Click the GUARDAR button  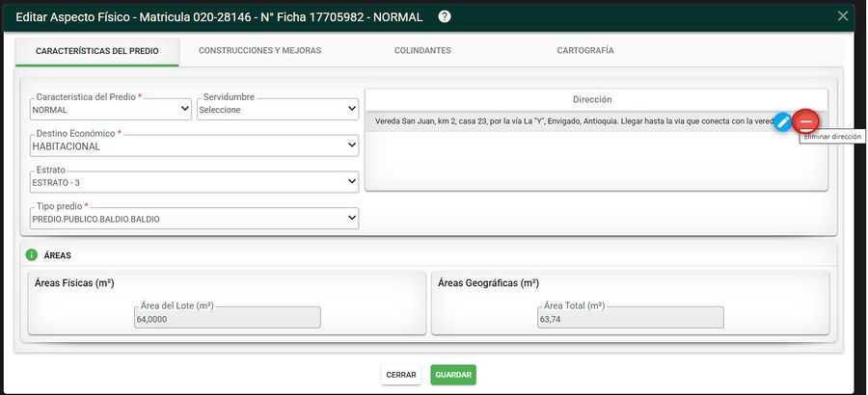click(x=453, y=375)
